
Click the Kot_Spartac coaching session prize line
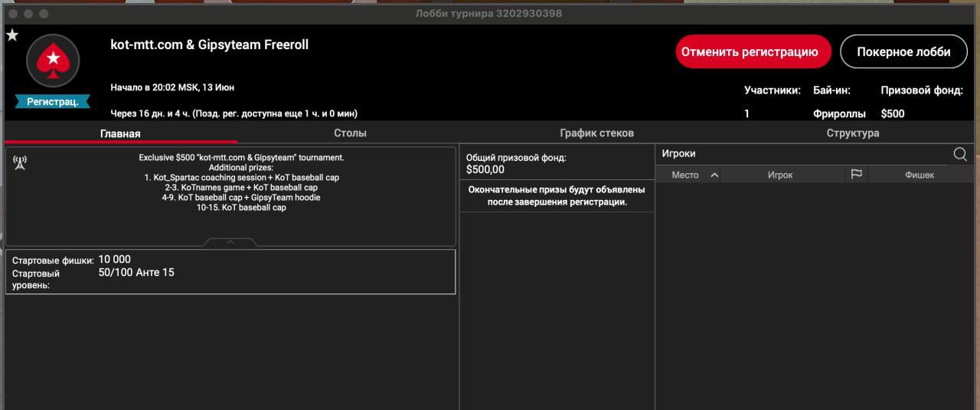(x=241, y=177)
